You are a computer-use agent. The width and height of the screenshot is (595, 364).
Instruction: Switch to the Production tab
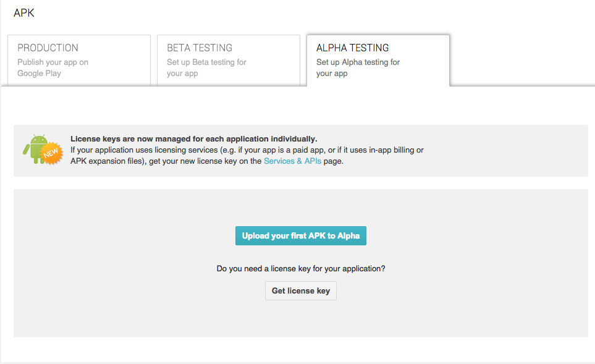point(79,61)
